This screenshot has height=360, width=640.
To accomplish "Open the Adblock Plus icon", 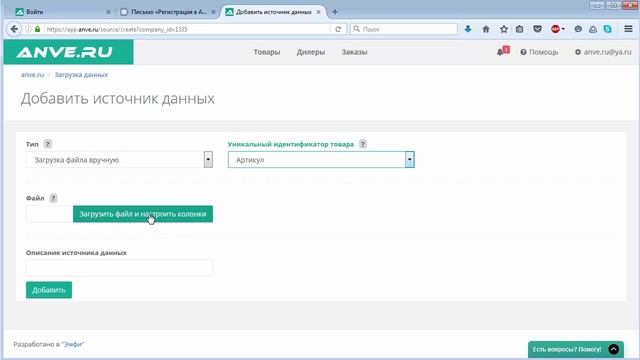I will tap(556, 29).
